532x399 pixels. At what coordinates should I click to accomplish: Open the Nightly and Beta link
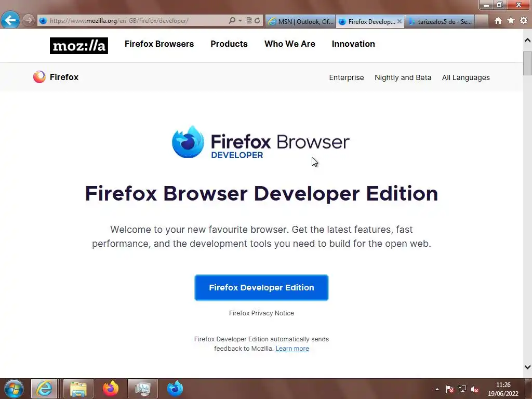(x=403, y=77)
